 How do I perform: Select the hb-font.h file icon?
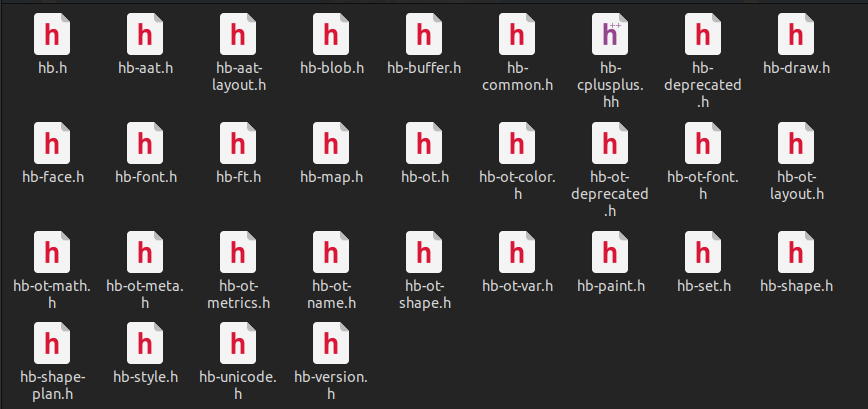click(145, 143)
